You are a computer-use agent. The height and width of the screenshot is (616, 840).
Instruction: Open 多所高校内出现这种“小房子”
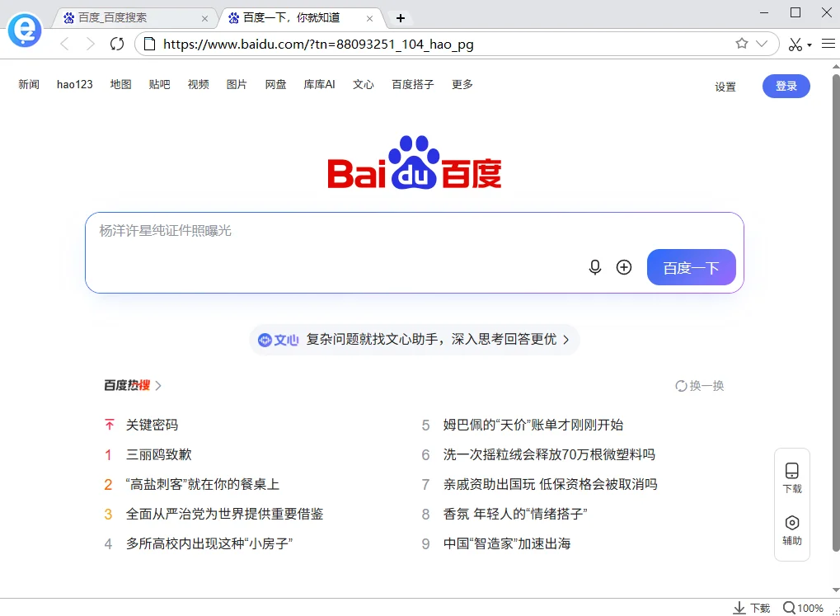pos(209,543)
